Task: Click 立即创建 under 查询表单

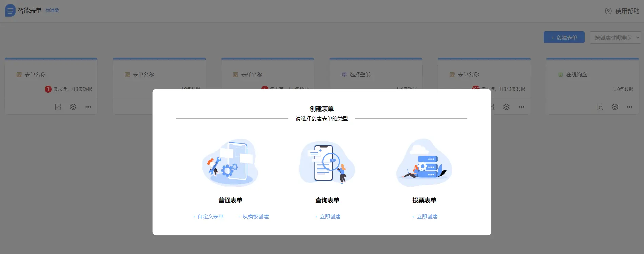Action: (x=328, y=217)
